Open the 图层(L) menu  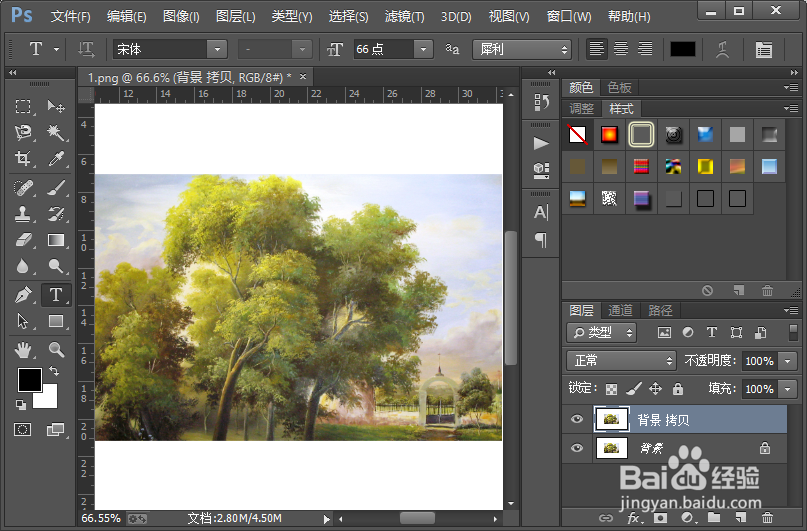pyautogui.click(x=235, y=16)
